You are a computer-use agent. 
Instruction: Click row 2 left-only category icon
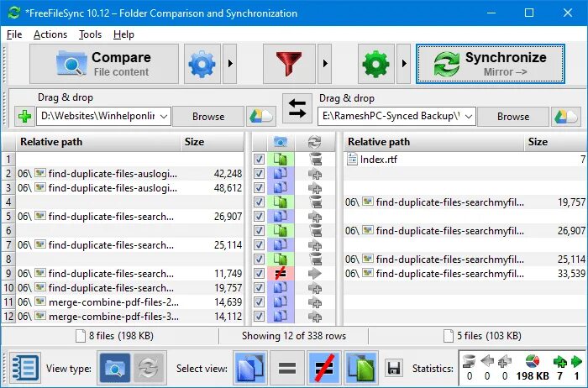click(281, 174)
